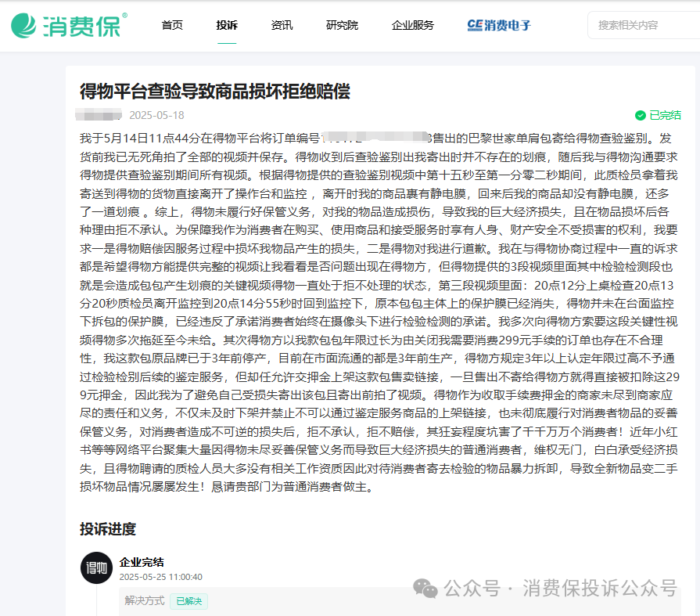Click the date 2025-05-18
Viewport: 700px width, 616px height.
click(156, 115)
